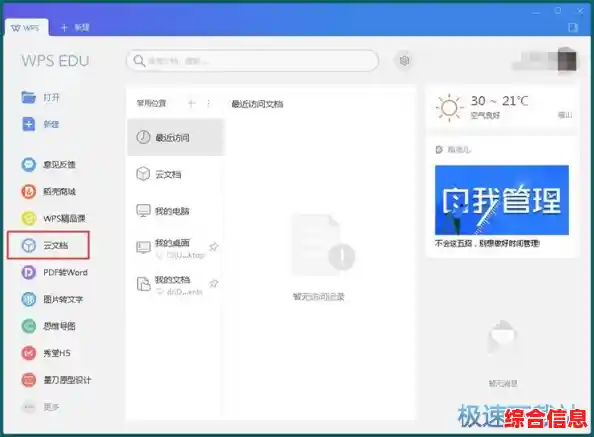Viewport: 594px width, 437px height.
Task: Create a document via the blue 新建 sidebar icon
Action: 28,124
